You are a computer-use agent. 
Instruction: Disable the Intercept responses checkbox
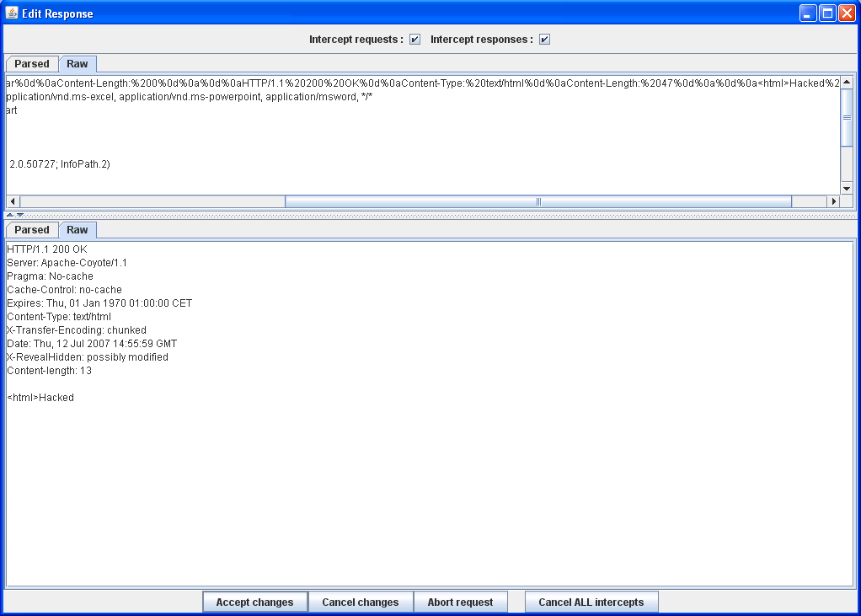(x=544, y=40)
